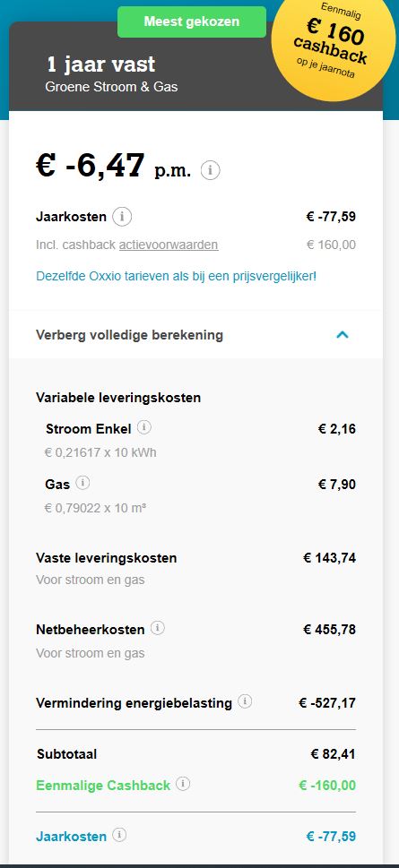The height and width of the screenshot is (868, 399).
Task: Open the Gas info icon
Action: [x=82, y=483]
